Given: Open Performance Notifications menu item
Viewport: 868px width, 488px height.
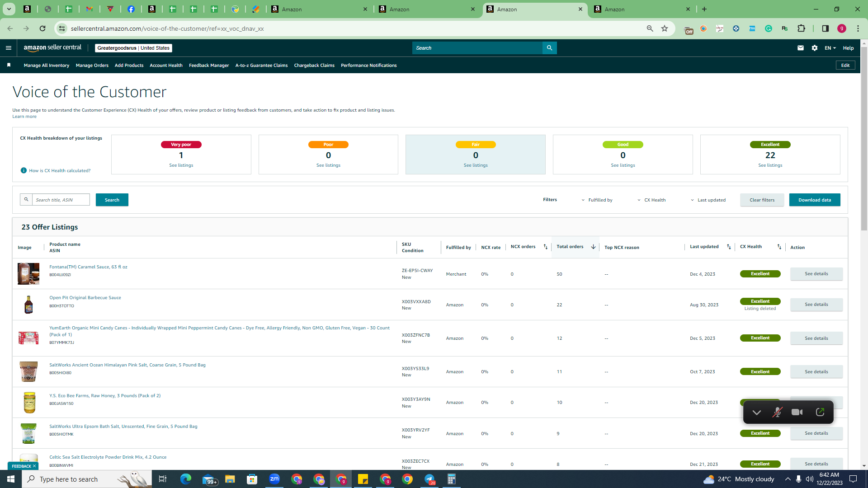Looking at the screenshot, I should (368, 65).
